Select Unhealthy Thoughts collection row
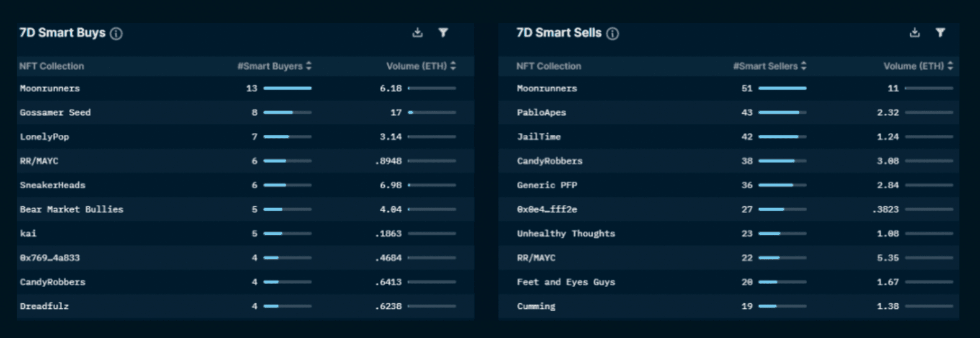 click(729, 234)
